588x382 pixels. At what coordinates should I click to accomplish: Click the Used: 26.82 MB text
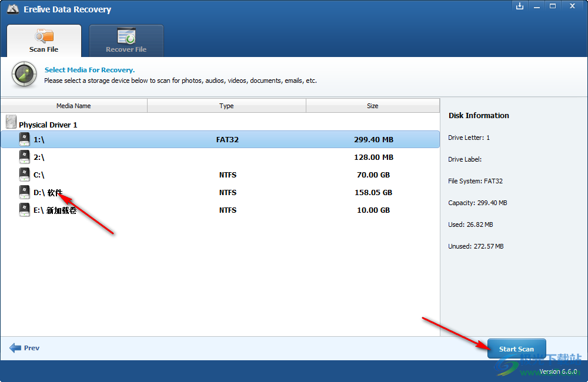click(470, 224)
